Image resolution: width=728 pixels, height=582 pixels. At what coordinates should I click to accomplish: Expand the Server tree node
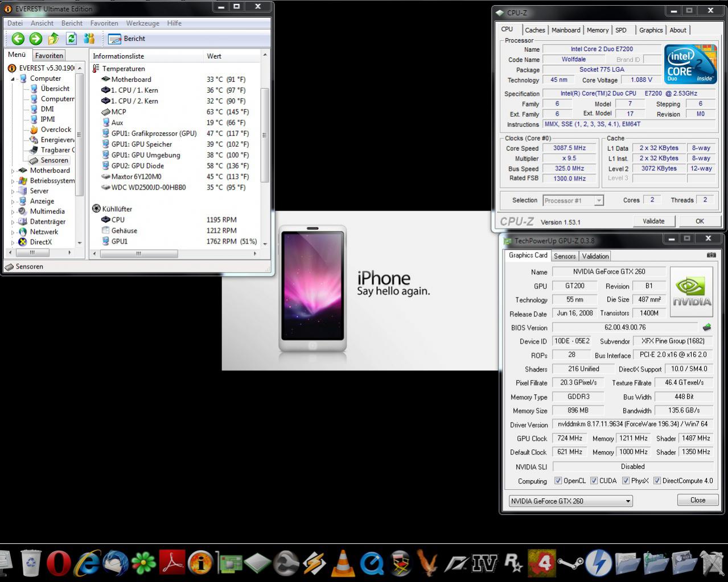coord(13,191)
